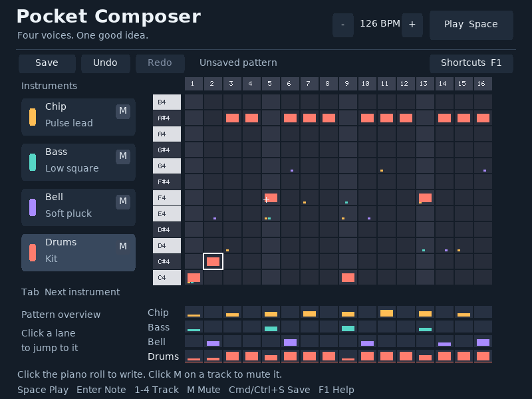Click the F4 piano key
The height and width of the screenshot is (399, 532).
pyautogui.click(x=167, y=198)
